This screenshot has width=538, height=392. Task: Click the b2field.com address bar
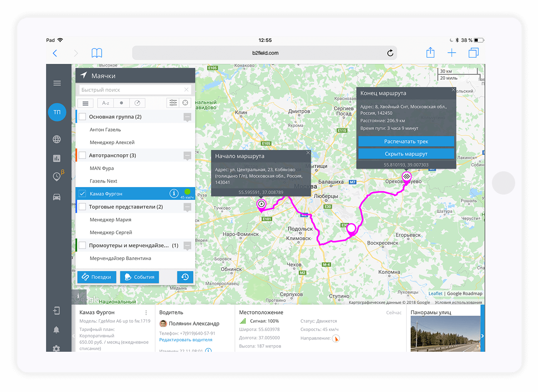click(264, 53)
